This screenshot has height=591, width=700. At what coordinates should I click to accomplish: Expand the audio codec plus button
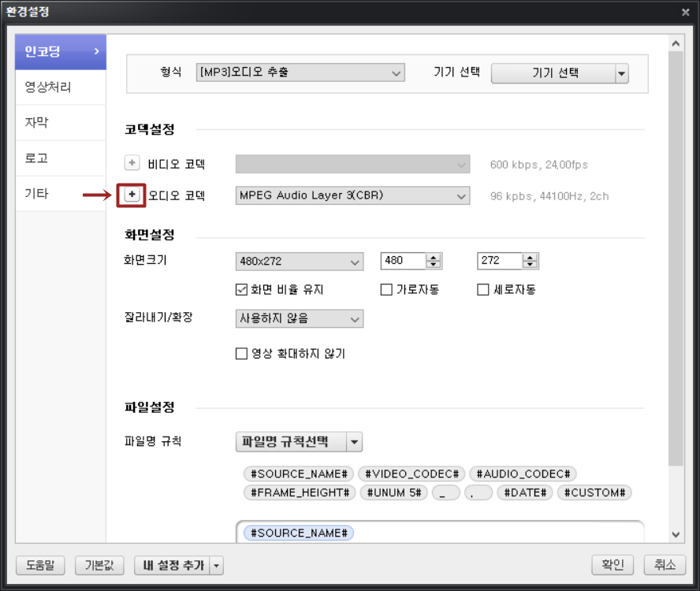tap(132, 195)
